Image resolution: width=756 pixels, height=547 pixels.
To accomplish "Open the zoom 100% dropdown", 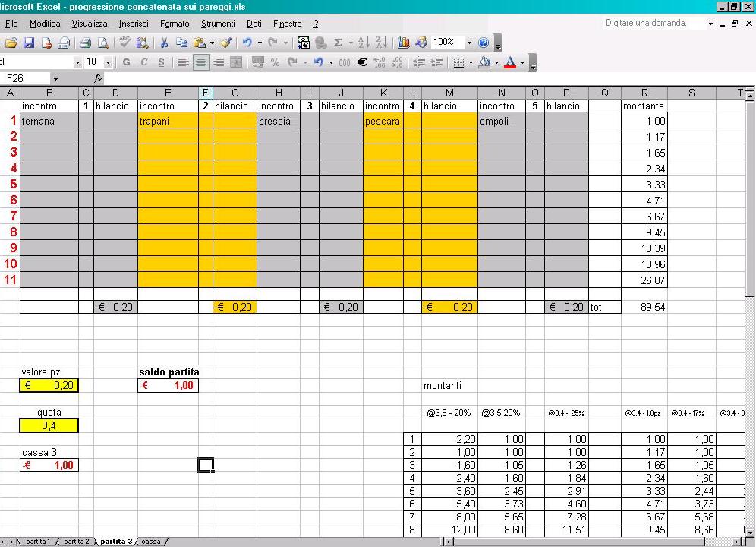I will (x=469, y=43).
